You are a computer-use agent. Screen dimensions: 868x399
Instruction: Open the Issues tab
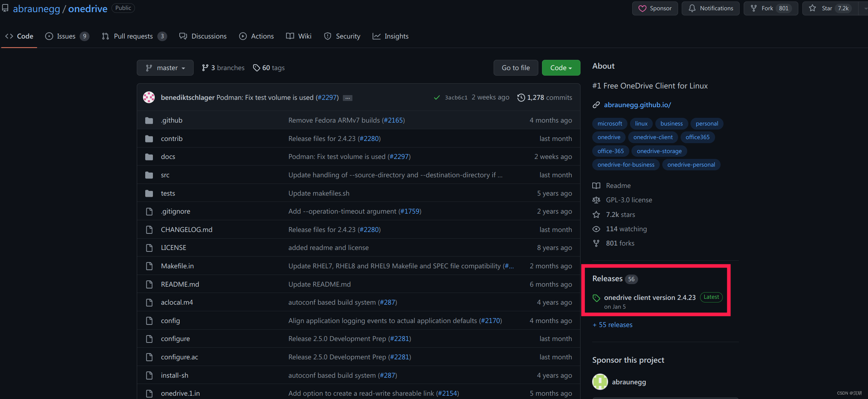tap(67, 36)
